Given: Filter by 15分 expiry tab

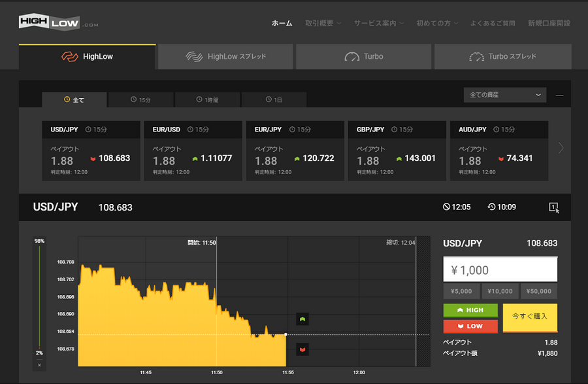Looking at the screenshot, I should 141,100.
